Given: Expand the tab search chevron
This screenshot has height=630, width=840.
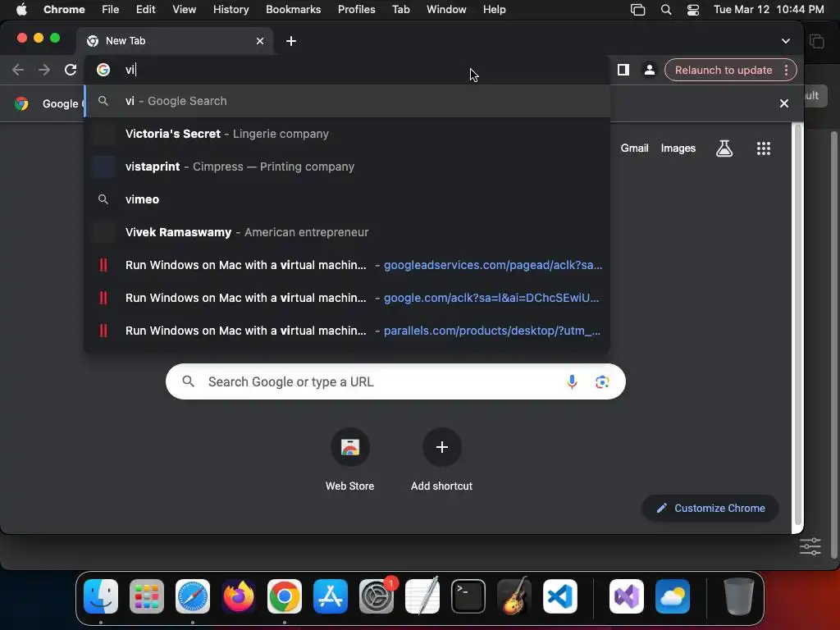Looking at the screenshot, I should (785, 41).
